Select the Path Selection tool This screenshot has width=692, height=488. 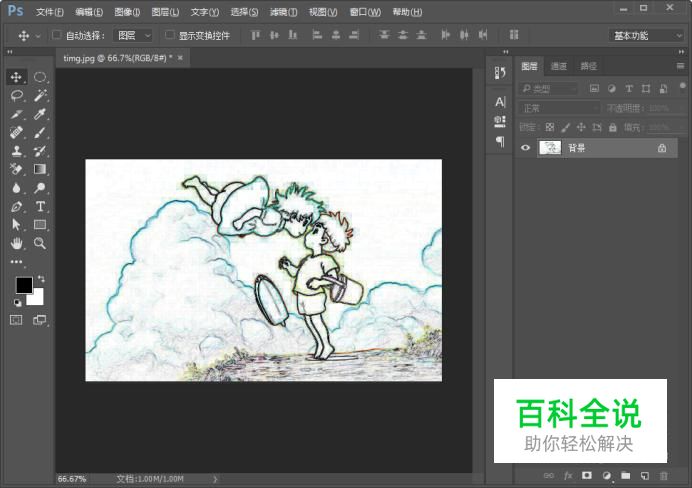[16, 225]
